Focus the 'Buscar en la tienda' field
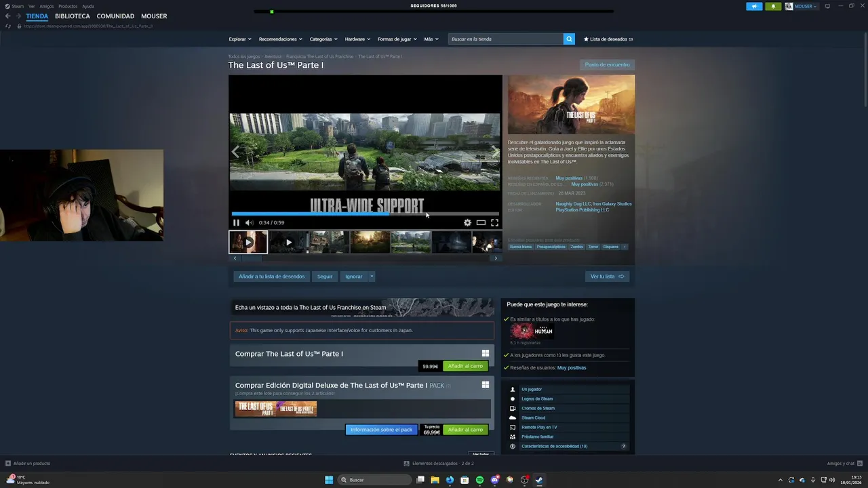This screenshot has width=868, height=488. [505, 39]
